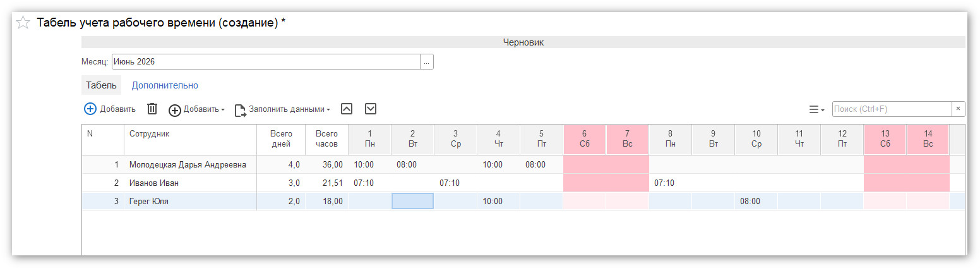Click Иванов's 07:10 cell on day 1
Viewport: 980px width, 268px height.
tap(369, 183)
